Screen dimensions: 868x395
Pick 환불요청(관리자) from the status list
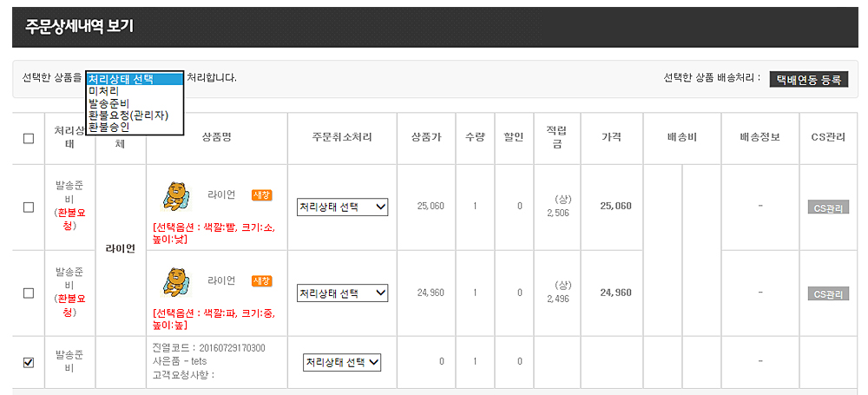click(x=128, y=115)
